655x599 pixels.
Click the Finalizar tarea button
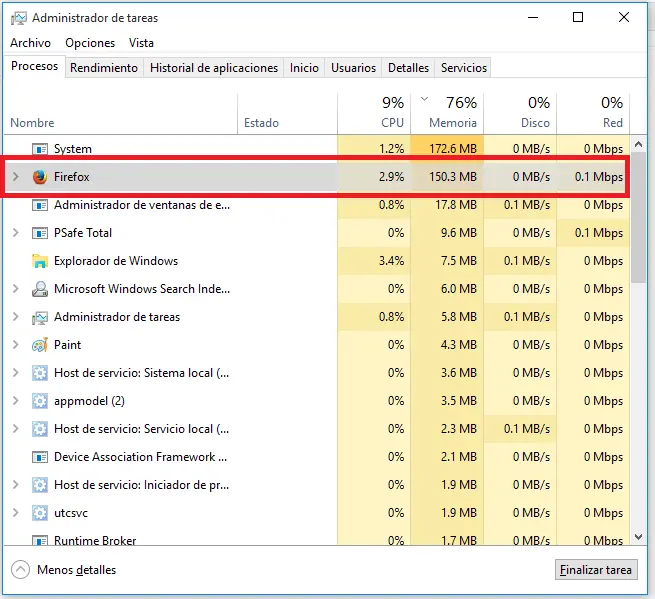tap(596, 570)
